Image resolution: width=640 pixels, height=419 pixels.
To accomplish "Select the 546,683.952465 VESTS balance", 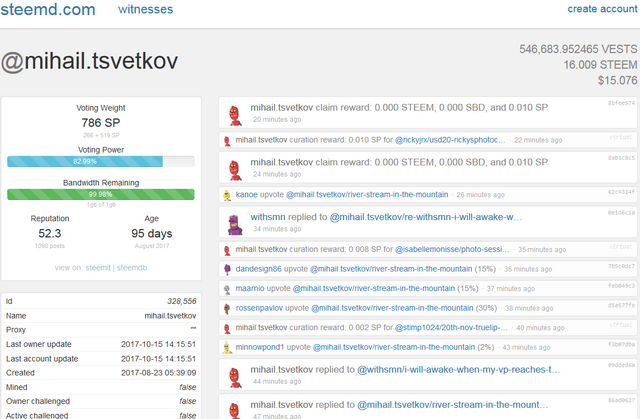I will [578, 49].
